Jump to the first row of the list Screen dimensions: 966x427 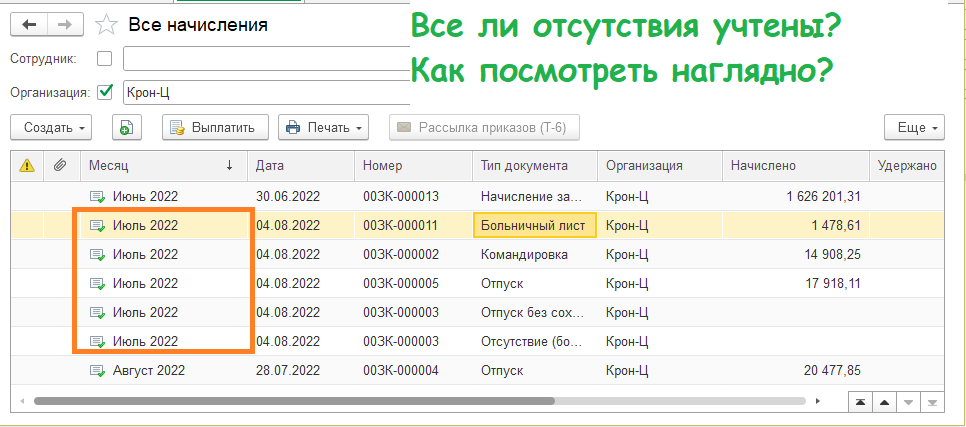860,402
